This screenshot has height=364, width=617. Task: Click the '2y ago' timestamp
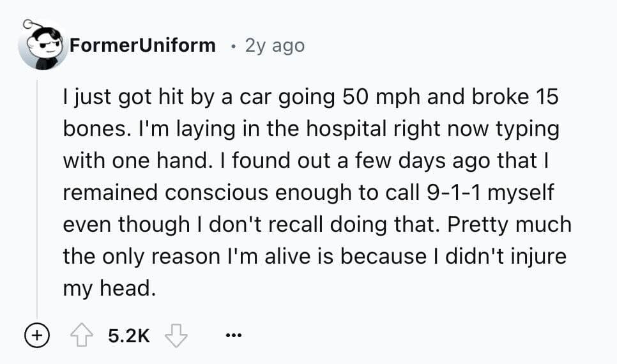[274, 46]
